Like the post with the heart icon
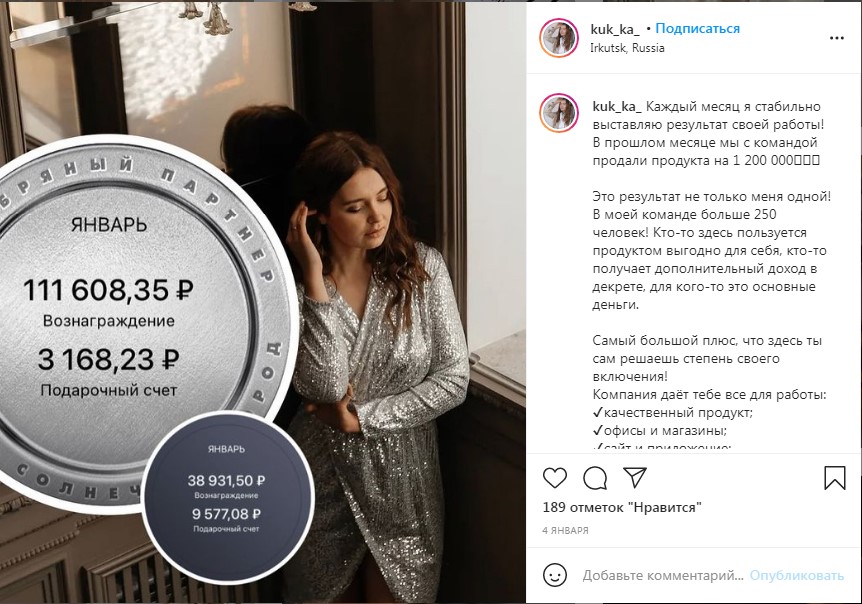This screenshot has height=604, width=862. tap(555, 478)
